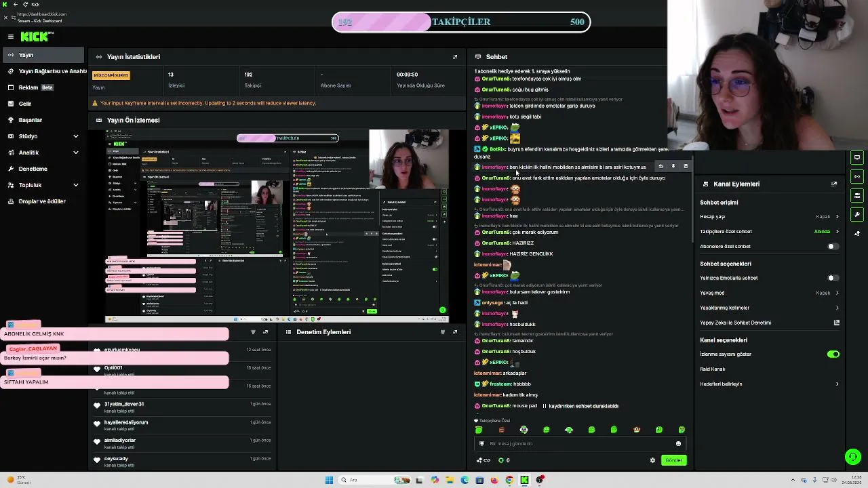Click the stream preview thumbnail
The image size is (868, 488).
[277, 226]
